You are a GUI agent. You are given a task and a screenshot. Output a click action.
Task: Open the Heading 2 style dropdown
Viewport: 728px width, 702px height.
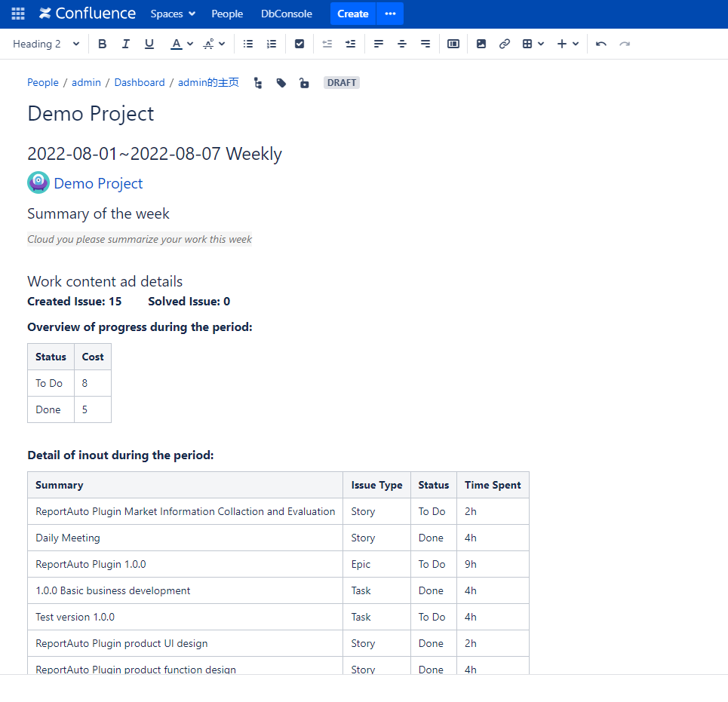[46, 44]
